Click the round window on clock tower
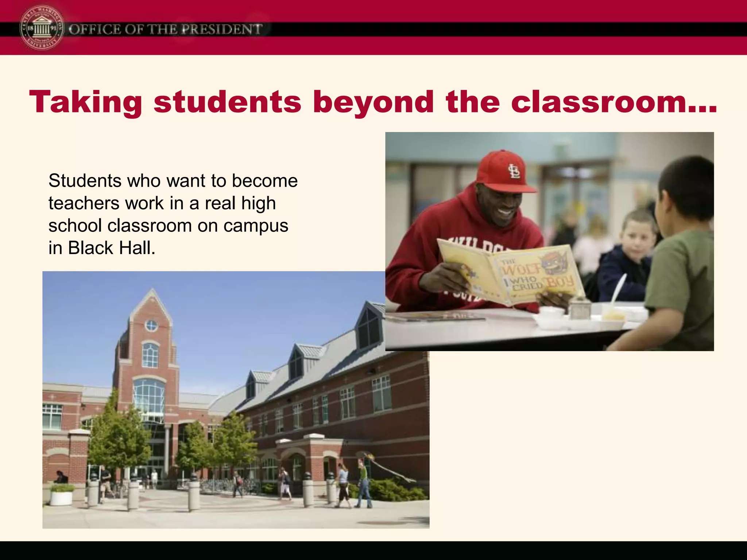Screen dimensions: 747x560 pos(151,326)
